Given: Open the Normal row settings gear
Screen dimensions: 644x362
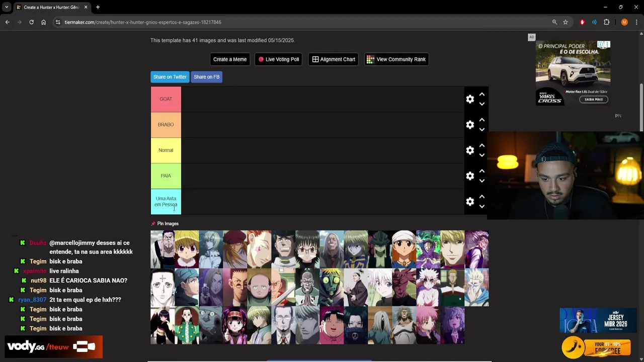Looking at the screenshot, I should click(470, 150).
